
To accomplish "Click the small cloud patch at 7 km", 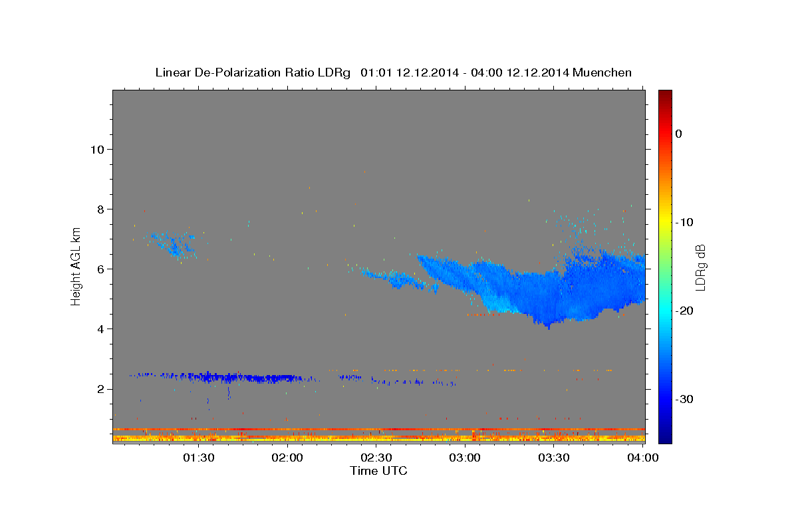I will pos(172,243).
